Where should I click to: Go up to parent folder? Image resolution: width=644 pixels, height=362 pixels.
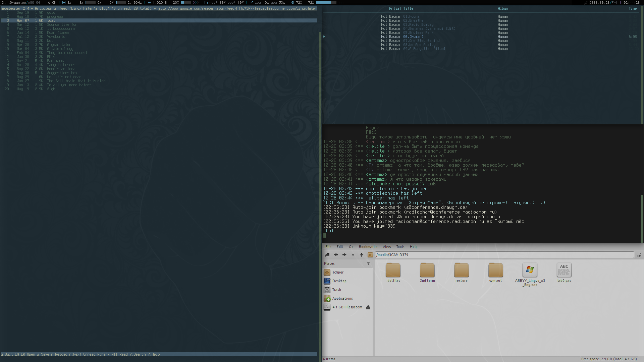click(362, 255)
